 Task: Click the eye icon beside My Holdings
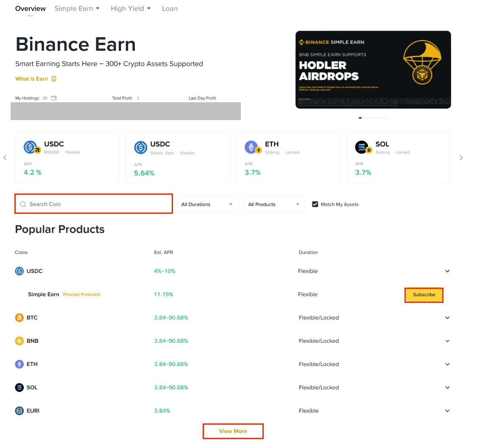45,98
